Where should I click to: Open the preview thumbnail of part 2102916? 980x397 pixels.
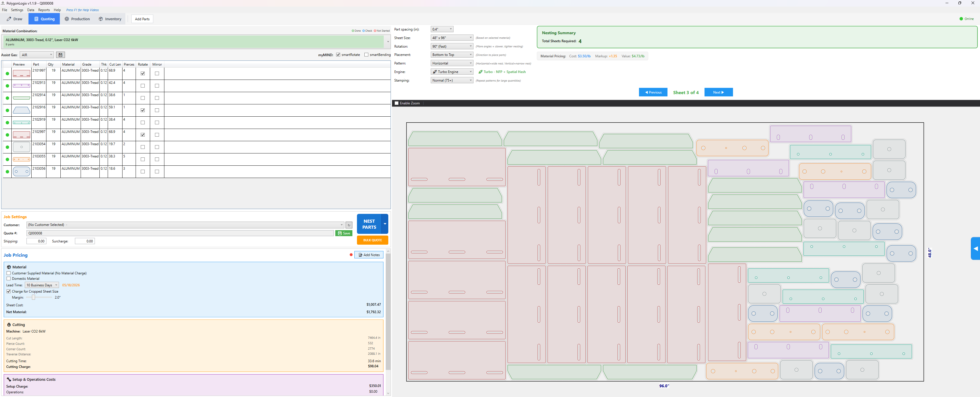point(22,110)
